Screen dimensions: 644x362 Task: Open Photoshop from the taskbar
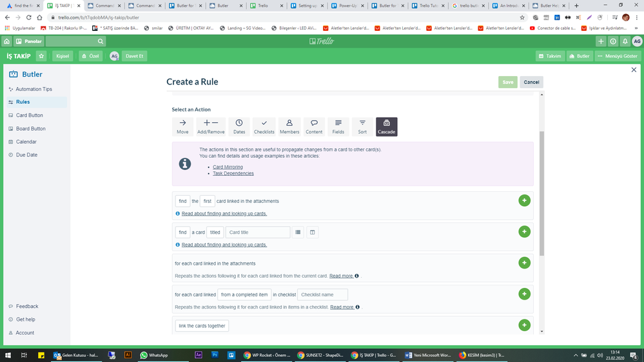point(215,355)
